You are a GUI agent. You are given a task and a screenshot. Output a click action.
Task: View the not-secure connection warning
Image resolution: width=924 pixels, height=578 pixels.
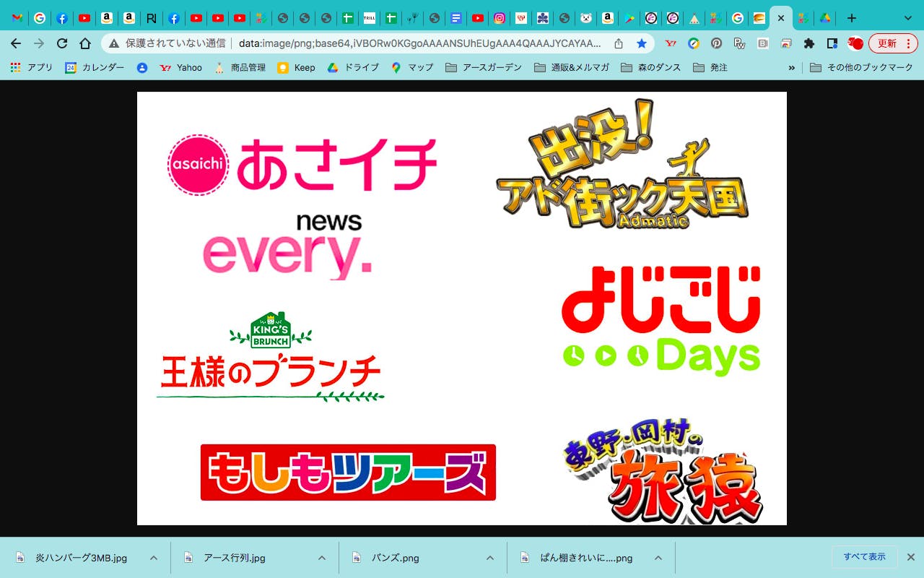168,43
